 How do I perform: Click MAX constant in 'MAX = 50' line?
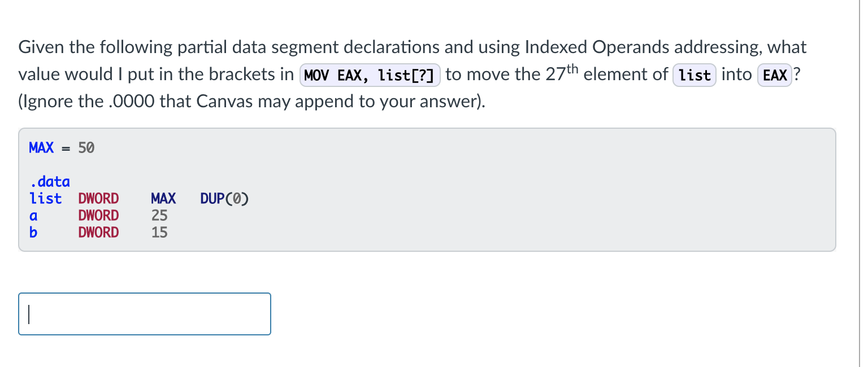tap(41, 148)
